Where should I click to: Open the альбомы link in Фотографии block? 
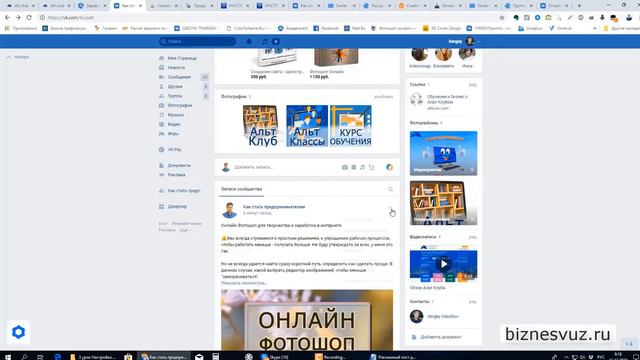click(x=384, y=97)
